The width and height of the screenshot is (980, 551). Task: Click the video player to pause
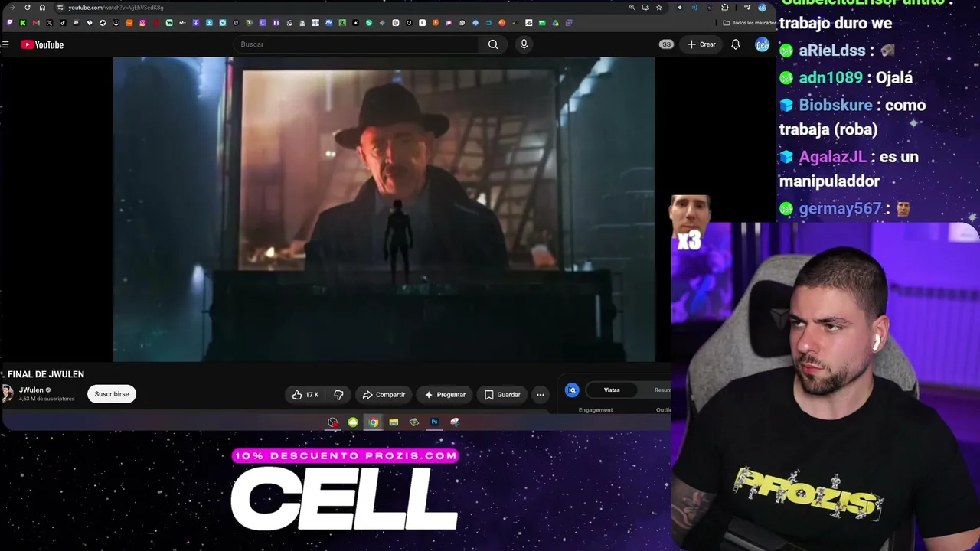(384, 209)
